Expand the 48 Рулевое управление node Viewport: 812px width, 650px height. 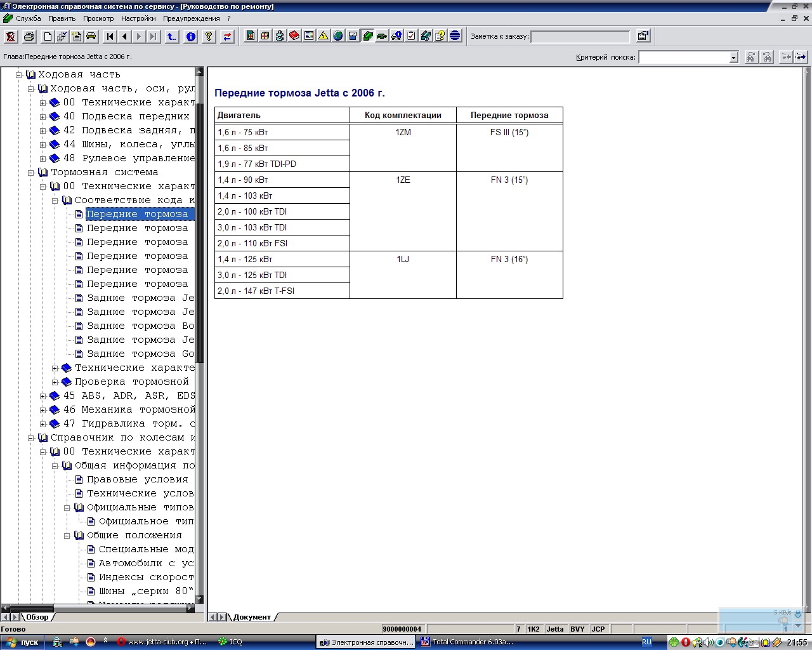point(43,158)
